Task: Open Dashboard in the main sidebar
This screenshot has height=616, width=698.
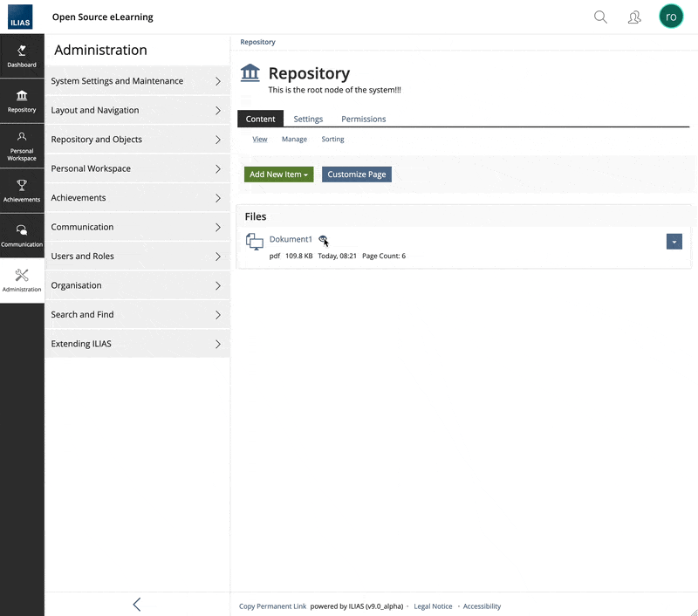Action: [x=22, y=56]
